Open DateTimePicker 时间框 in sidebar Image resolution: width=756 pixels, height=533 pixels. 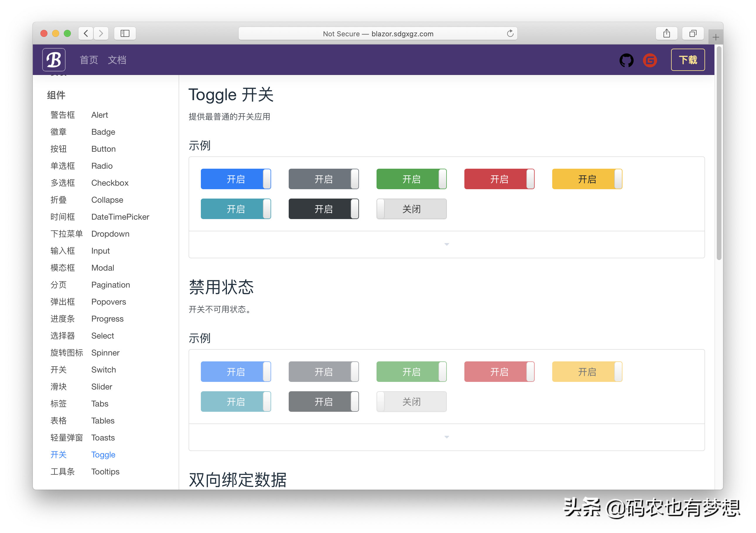click(100, 217)
